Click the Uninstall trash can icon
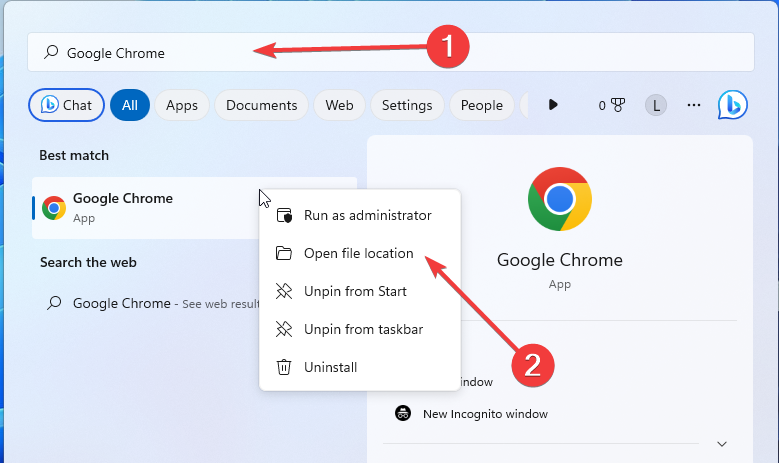 point(284,367)
